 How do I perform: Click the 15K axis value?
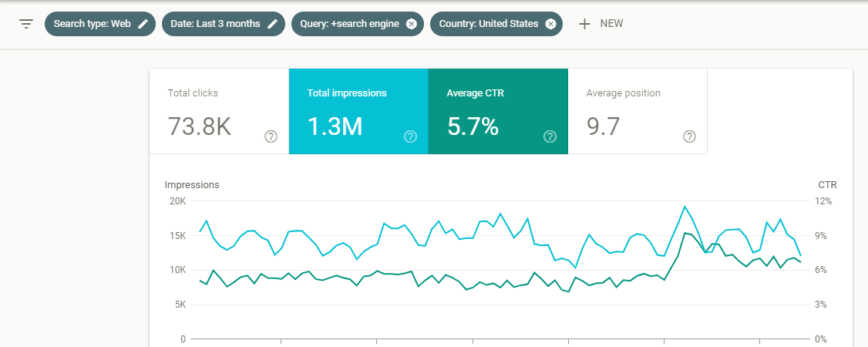point(177,236)
